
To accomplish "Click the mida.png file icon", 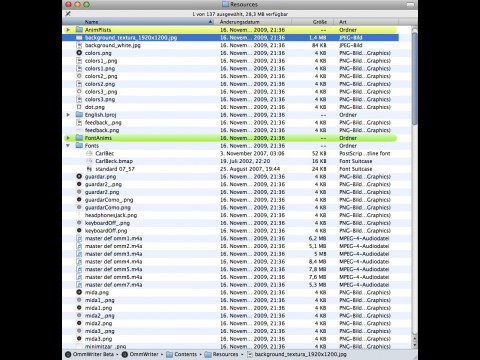I will [79, 292].
